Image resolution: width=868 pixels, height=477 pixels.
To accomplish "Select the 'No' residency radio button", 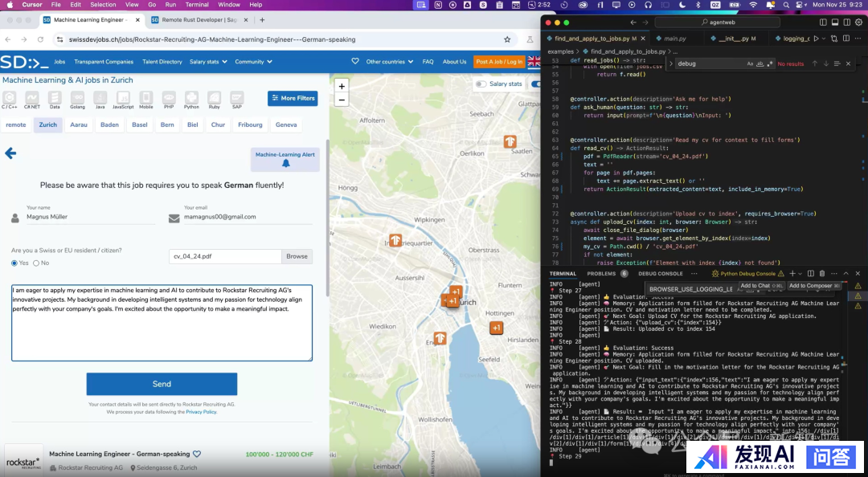I will pyautogui.click(x=35, y=263).
